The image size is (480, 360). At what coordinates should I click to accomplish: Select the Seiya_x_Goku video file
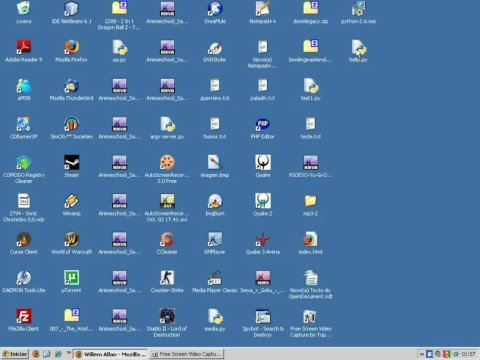[263, 281]
